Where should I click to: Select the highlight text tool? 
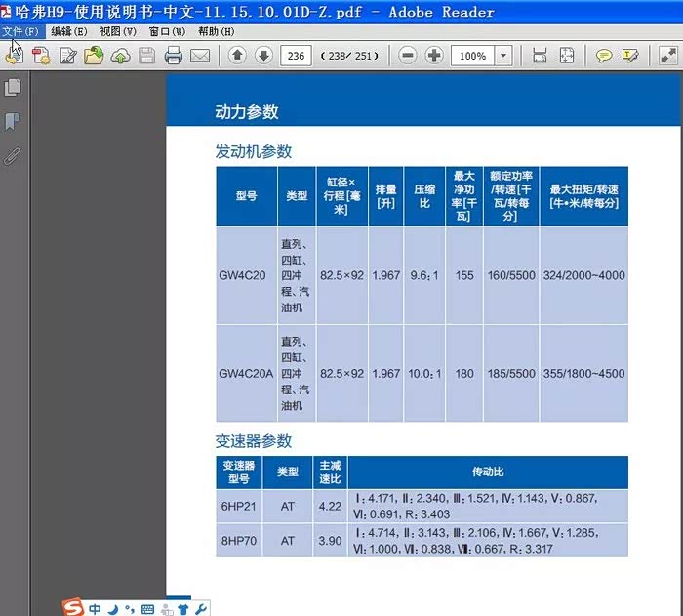tap(630, 56)
